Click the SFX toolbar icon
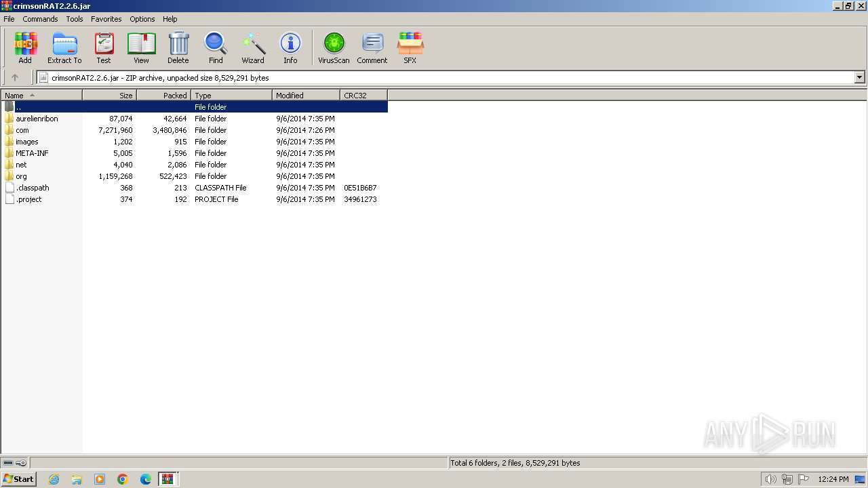The height and width of the screenshot is (488, 868). click(x=410, y=48)
